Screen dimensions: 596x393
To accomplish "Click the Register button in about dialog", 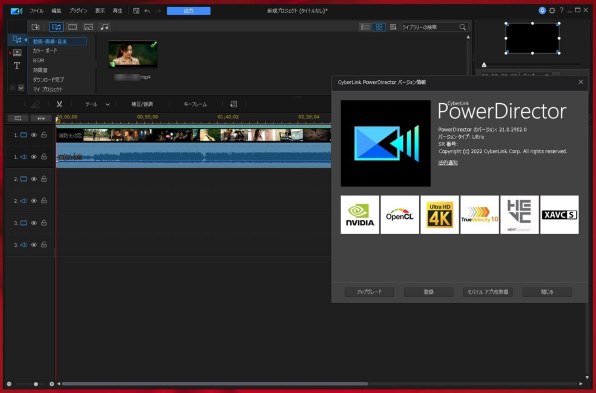I will click(x=428, y=292).
